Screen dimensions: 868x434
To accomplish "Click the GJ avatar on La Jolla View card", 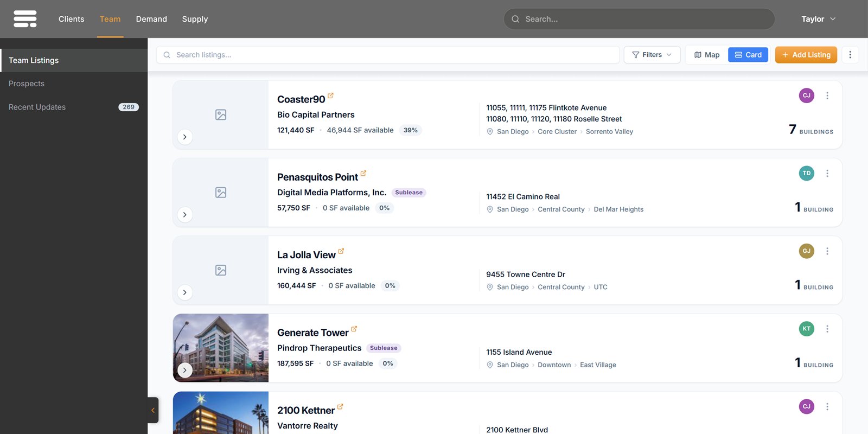I will point(807,251).
